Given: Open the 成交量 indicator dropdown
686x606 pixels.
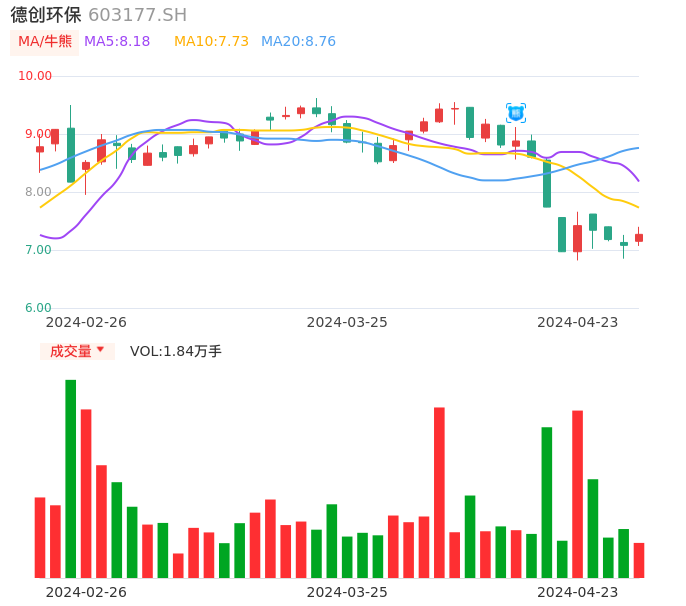Looking at the screenshot, I should [x=77, y=351].
